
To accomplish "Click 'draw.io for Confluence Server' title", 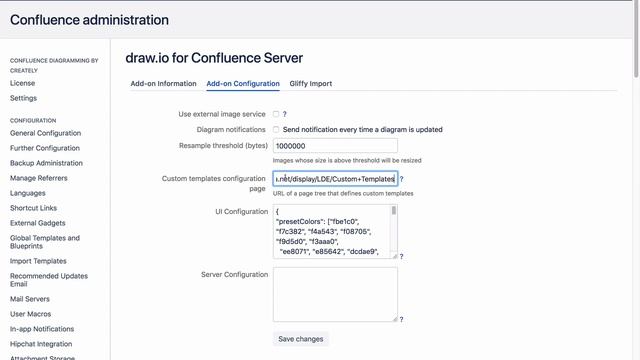I will (214, 58).
